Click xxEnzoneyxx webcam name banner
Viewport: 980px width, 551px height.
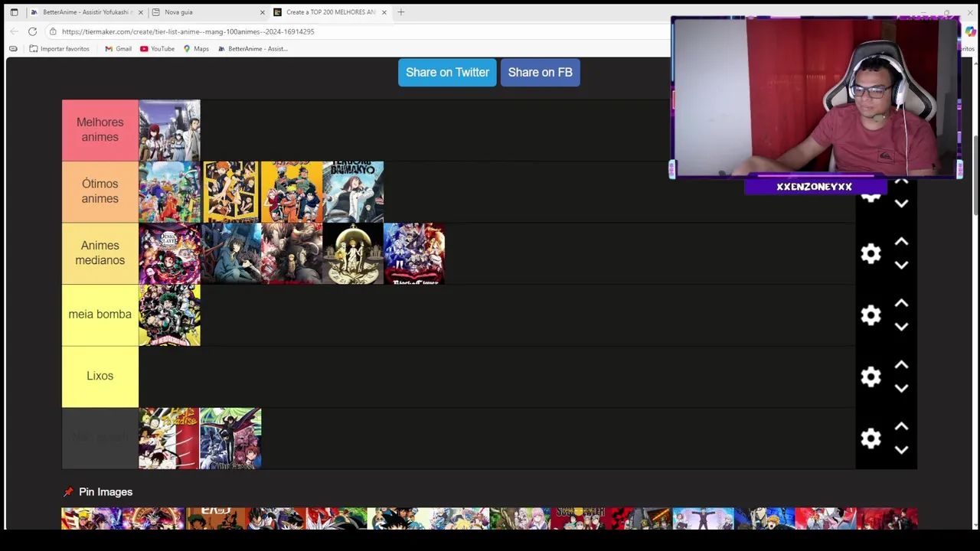point(815,187)
